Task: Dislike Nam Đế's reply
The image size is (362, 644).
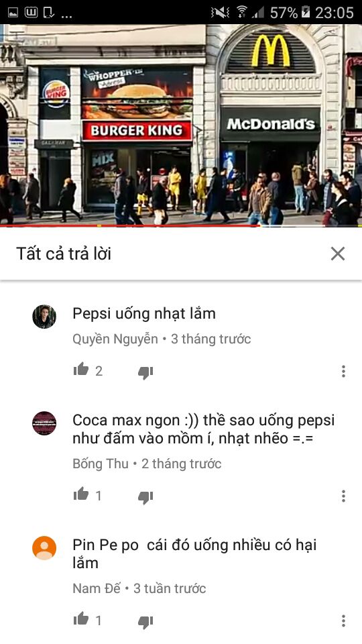Action: pyautogui.click(x=145, y=623)
